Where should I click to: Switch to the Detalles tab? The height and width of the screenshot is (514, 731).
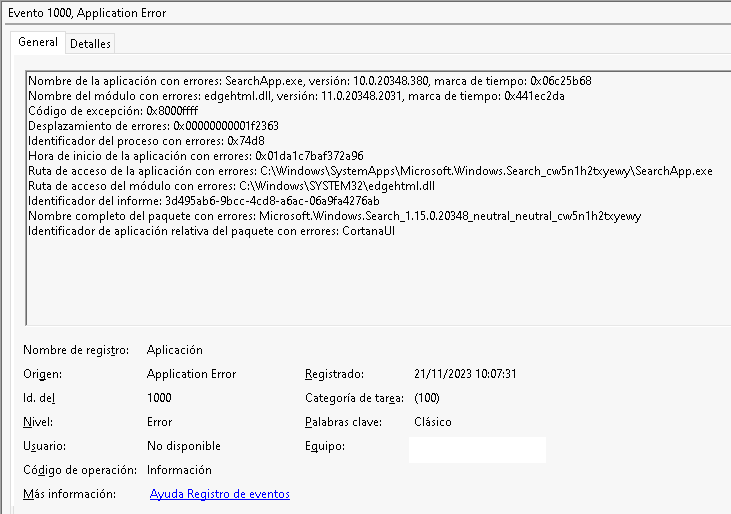(90, 44)
